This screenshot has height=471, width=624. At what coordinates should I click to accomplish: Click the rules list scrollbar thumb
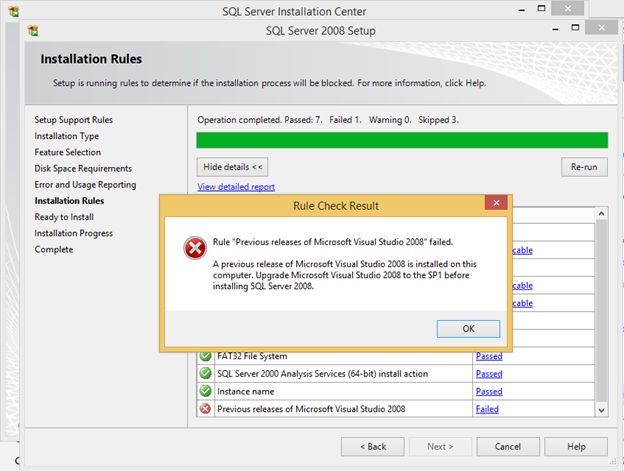pos(601,310)
